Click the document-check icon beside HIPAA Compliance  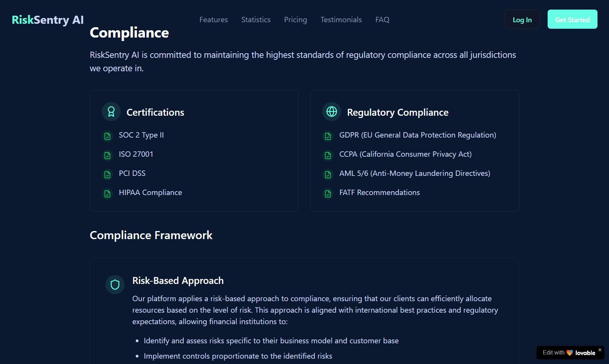107,193
